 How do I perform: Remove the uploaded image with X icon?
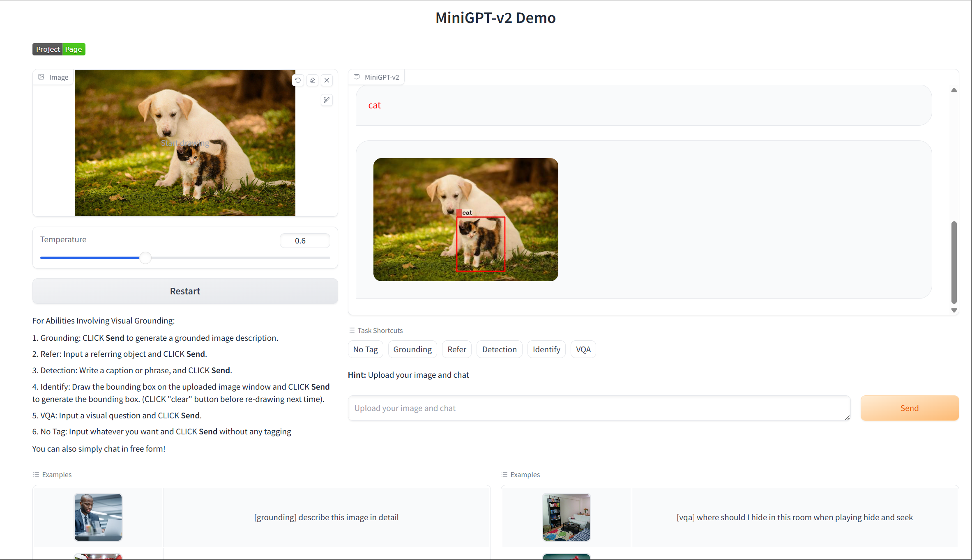(327, 80)
